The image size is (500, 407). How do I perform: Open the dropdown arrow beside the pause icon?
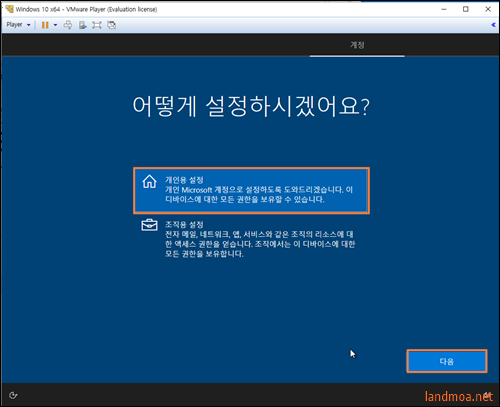[55, 25]
